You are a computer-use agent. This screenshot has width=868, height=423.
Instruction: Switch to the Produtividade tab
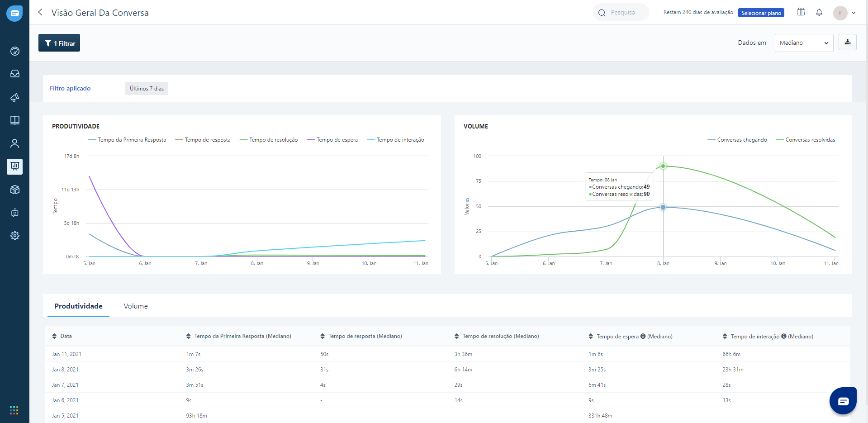pos(79,306)
